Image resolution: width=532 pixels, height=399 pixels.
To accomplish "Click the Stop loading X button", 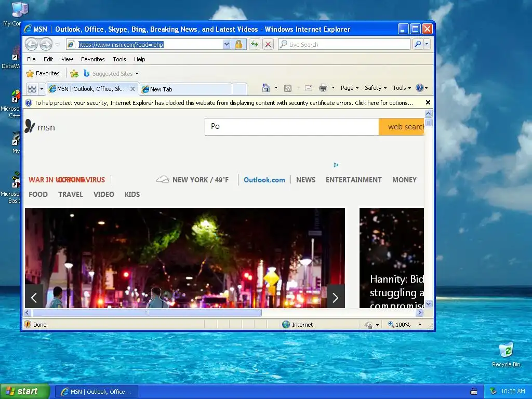I will point(268,45).
